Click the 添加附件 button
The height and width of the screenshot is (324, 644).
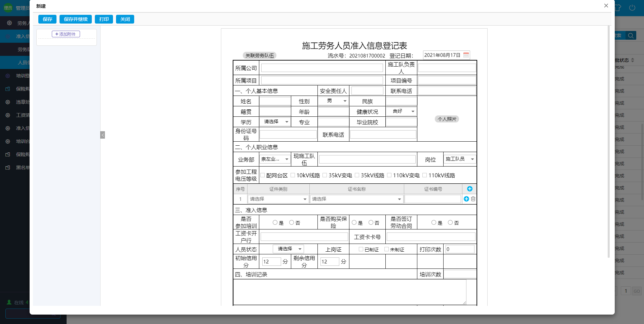(x=66, y=34)
